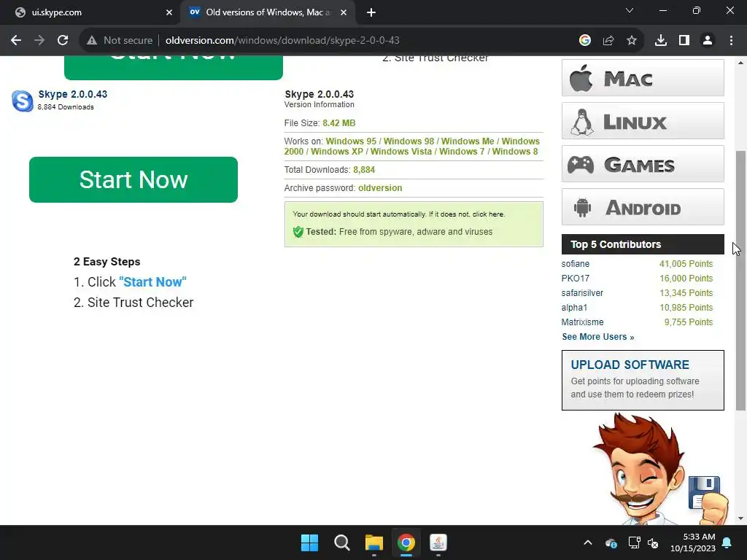Switch to ui.skype.com tab

[x=90, y=13]
